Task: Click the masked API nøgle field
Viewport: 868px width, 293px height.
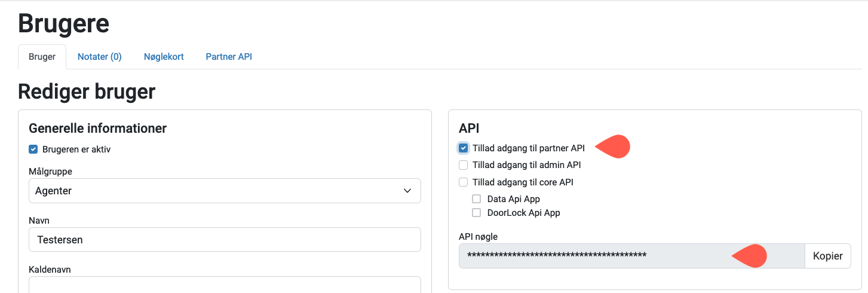Action: click(632, 256)
